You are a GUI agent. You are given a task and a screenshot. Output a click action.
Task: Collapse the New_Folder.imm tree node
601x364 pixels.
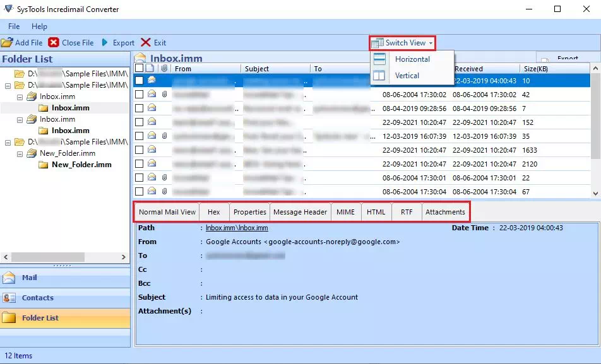[x=20, y=154]
